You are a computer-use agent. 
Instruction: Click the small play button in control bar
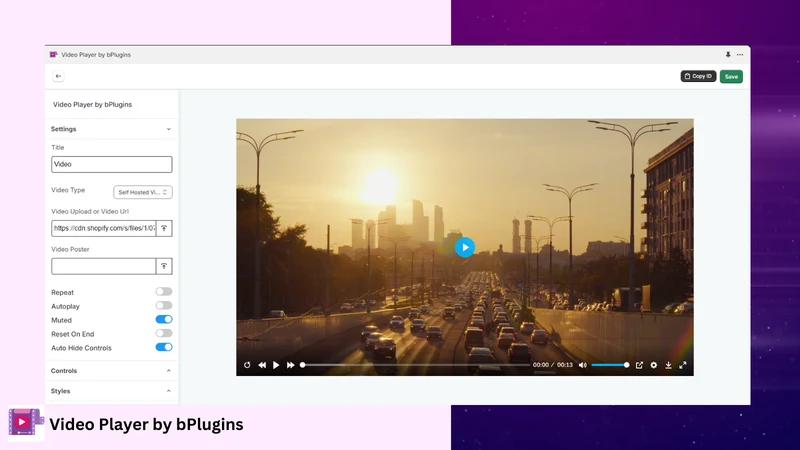(276, 365)
